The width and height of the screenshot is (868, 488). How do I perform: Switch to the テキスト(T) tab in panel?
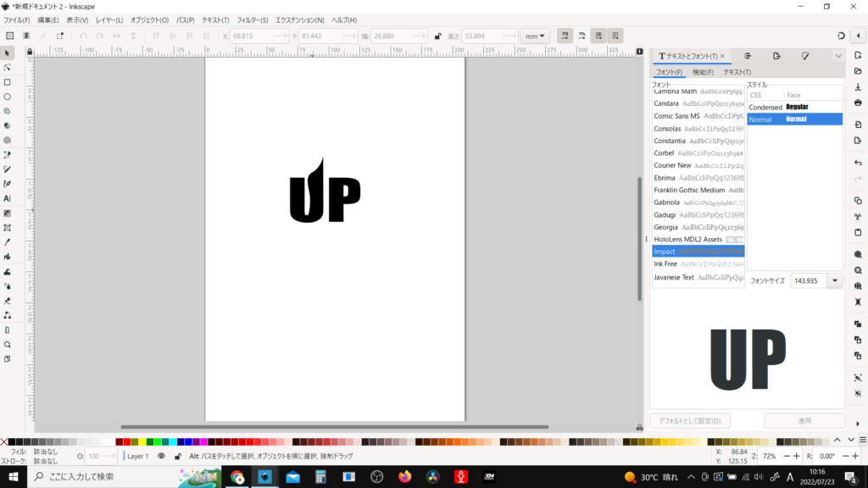click(736, 72)
